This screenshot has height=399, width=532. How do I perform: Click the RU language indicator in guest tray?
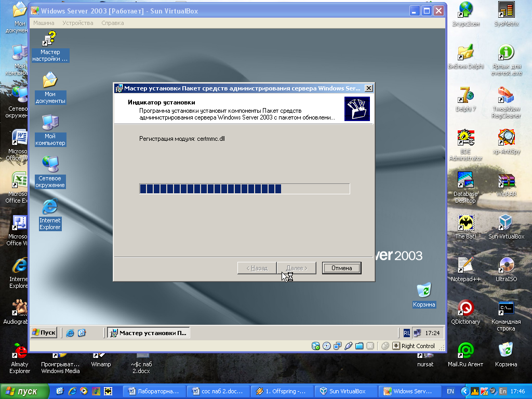[406, 333]
